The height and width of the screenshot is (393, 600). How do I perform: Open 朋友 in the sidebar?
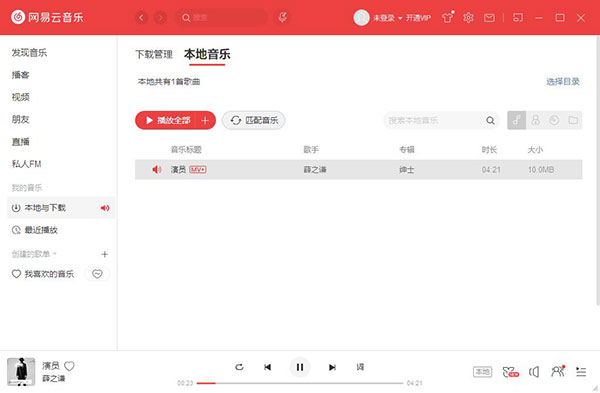coord(20,119)
